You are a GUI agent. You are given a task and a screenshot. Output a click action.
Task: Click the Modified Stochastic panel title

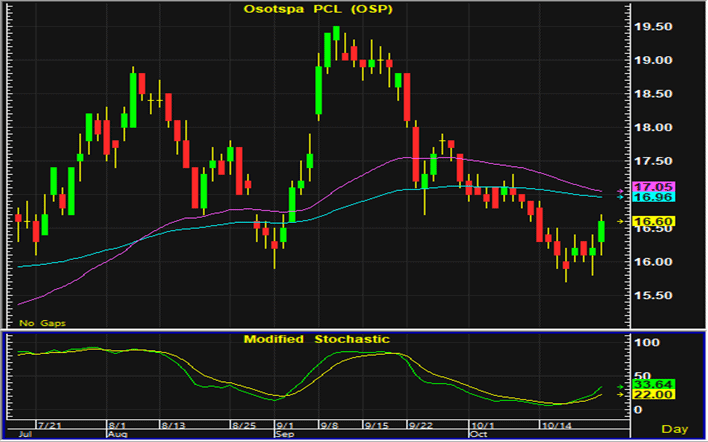pos(318,340)
